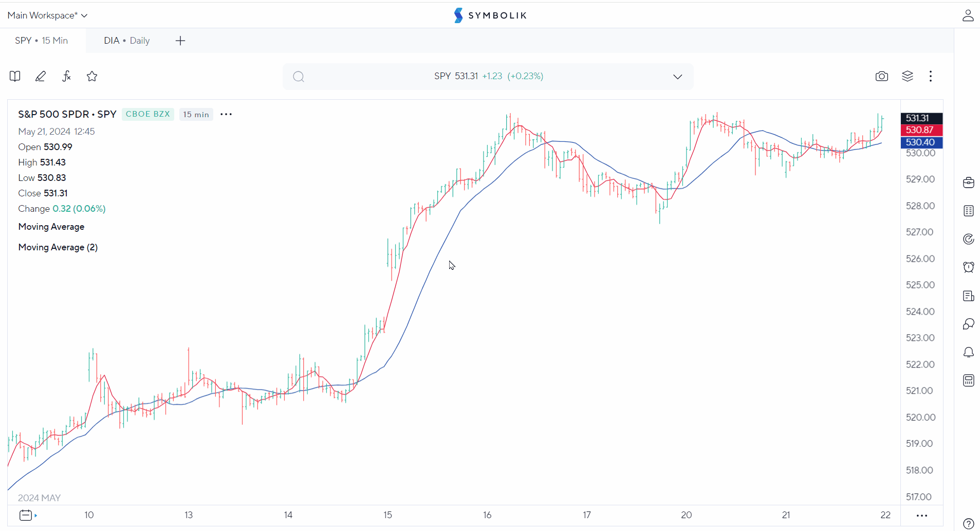Open the radar target sidebar icon
This screenshot has height=531, width=980.
pos(969,239)
